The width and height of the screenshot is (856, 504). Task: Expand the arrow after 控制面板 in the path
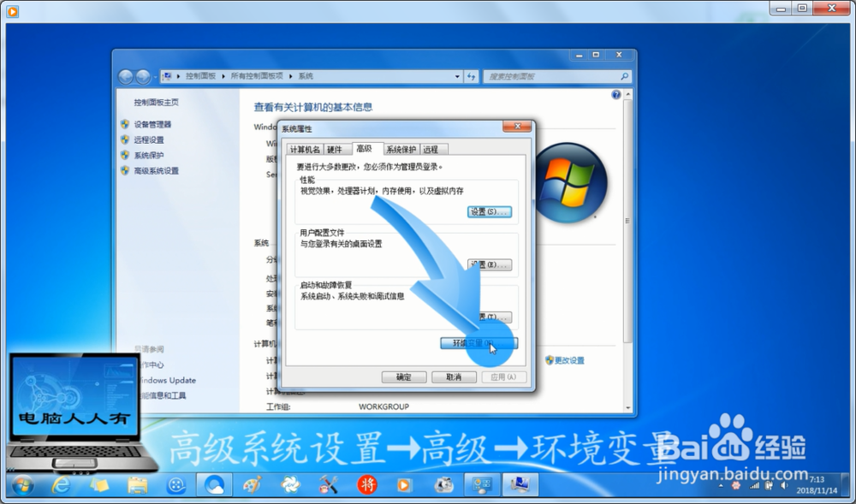(x=223, y=76)
